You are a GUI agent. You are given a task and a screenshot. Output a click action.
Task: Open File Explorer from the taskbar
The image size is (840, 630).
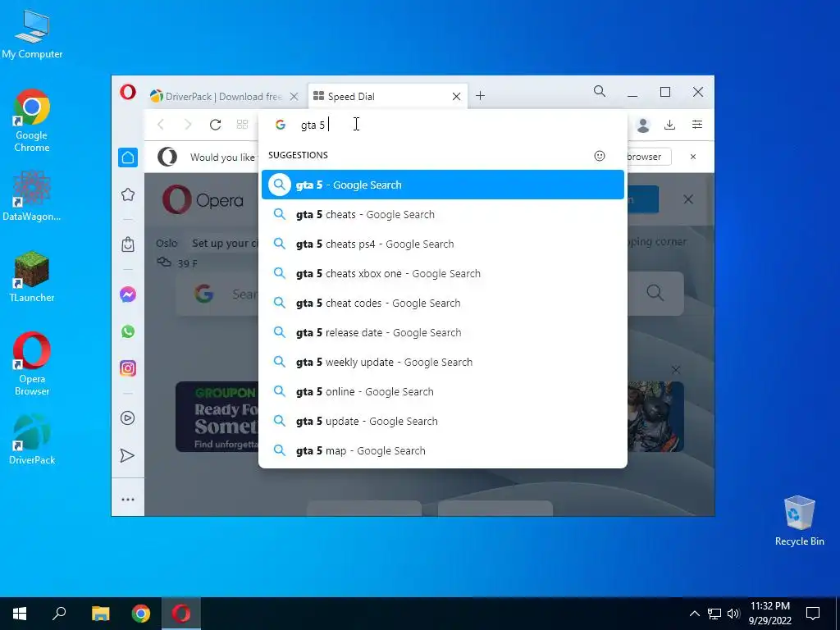tap(100, 614)
